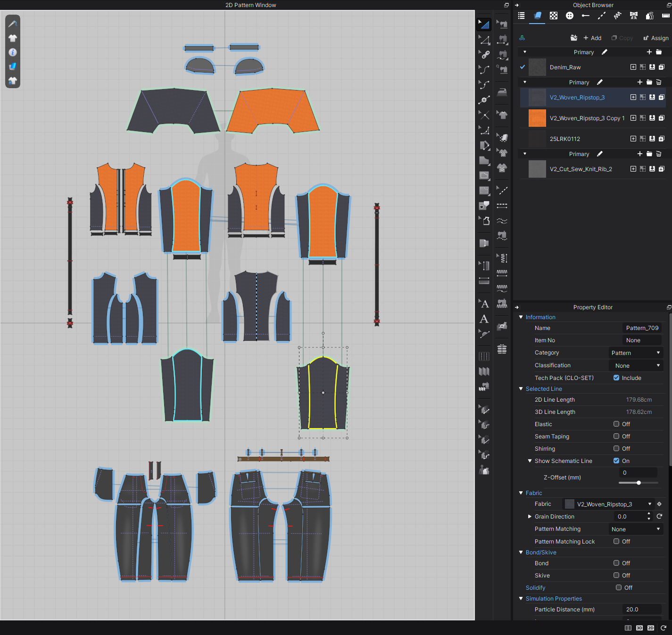Click the puffer jacket icon in toolbar
This screenshot has height=635, width=672.
[x=502, y=349]
